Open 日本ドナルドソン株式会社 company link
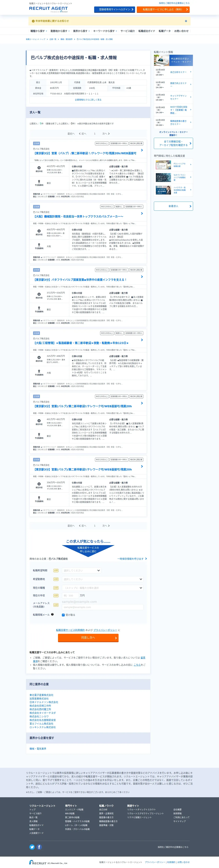This screenshot has width=219, height=868. click(x=44, y=702)
